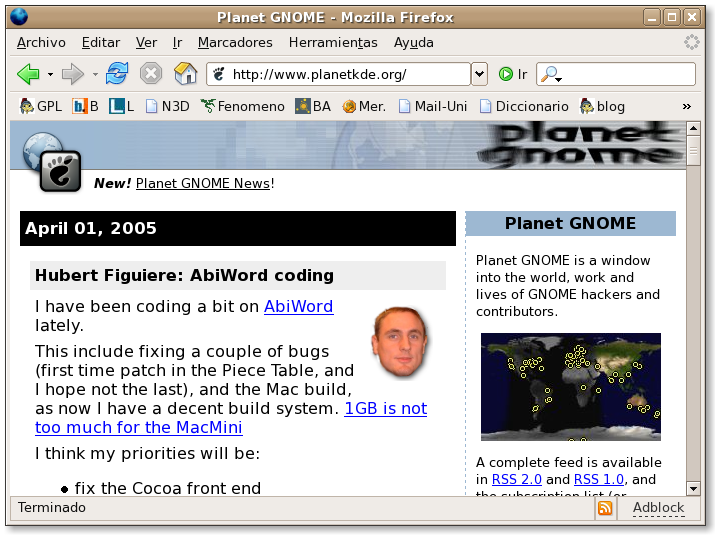The height and width of the screenshot is (535, 715).
Task: Open the Fenomeno bookmark
Action: point(243,106)
